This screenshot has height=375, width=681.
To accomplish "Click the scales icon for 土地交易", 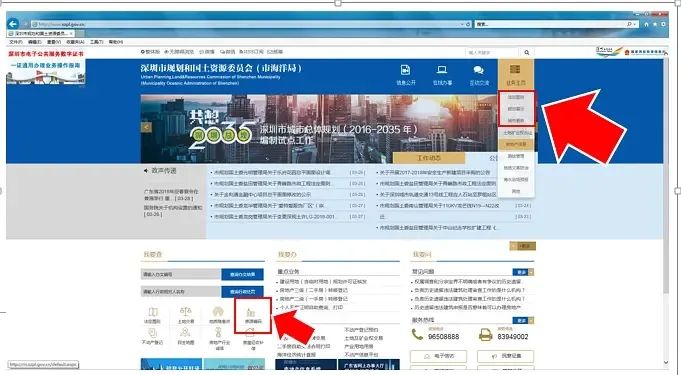I will pyautogui.click(x=185, y=312).
